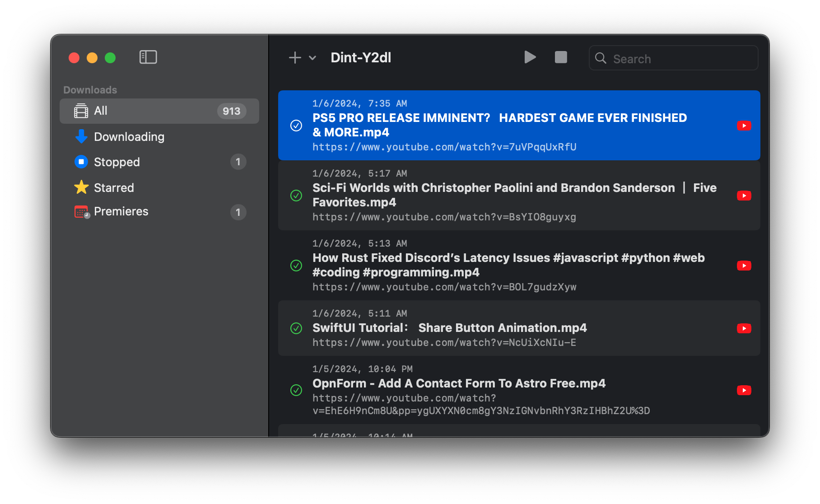Click YouTube icon on How Rust Fixed row
This screenshot has height=504, width=820.
(744, 266)
